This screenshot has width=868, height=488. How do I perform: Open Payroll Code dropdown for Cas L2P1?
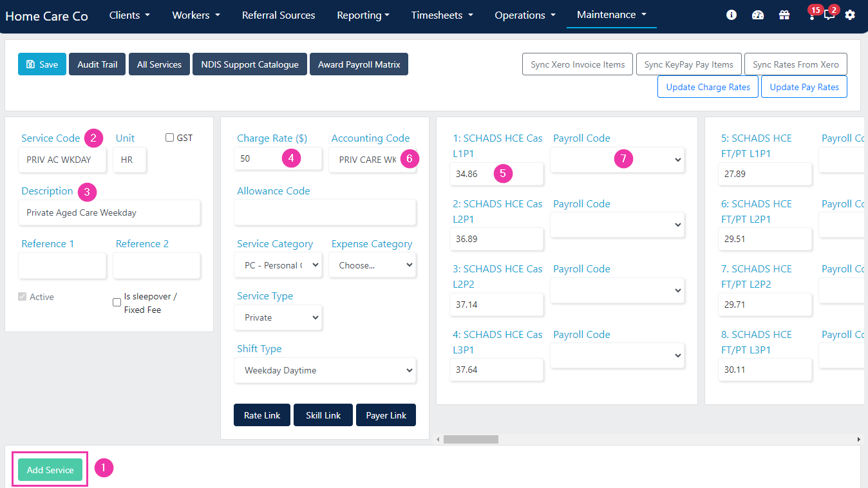tap(618, 225)
